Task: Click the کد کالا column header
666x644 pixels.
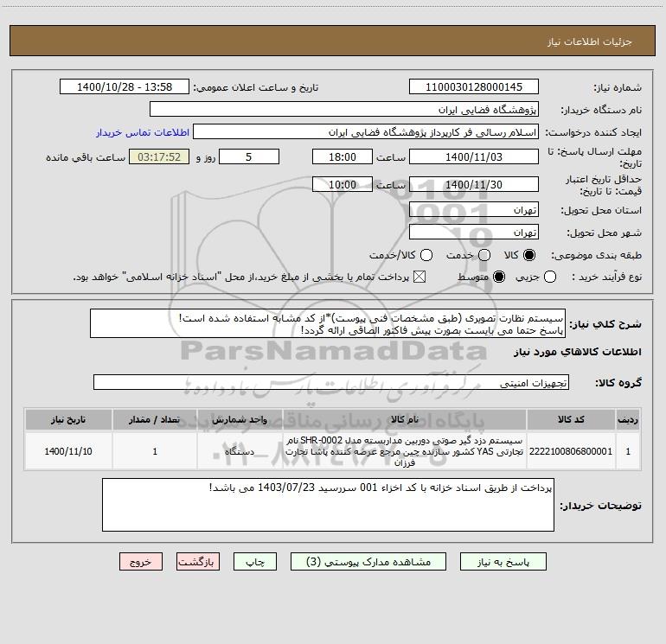Action: 571,419
